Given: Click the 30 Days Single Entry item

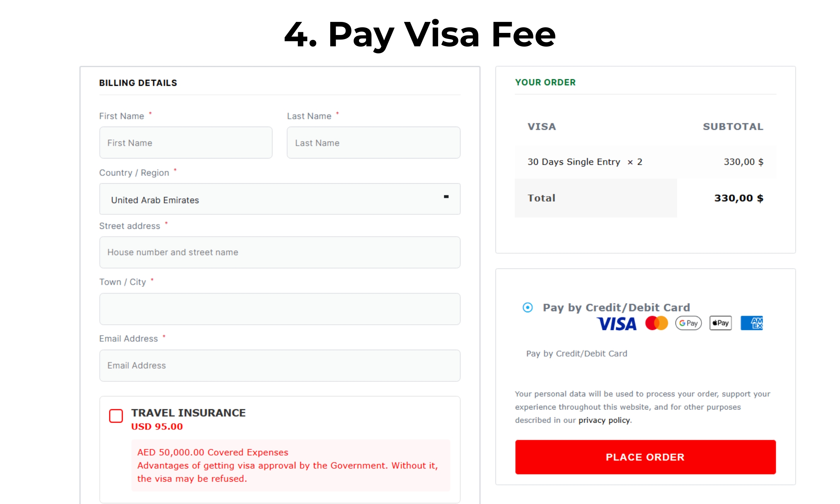Looking at the screenshot, I should [574, 162].
